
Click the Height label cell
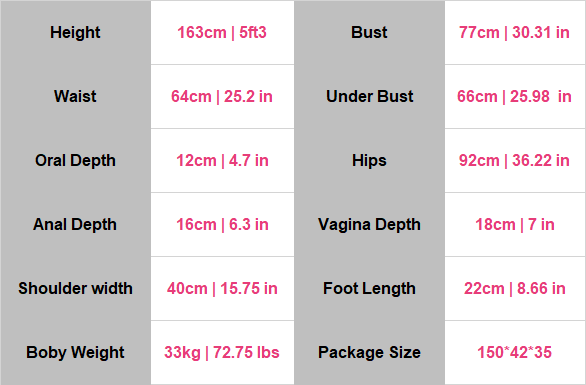[75, 33]
